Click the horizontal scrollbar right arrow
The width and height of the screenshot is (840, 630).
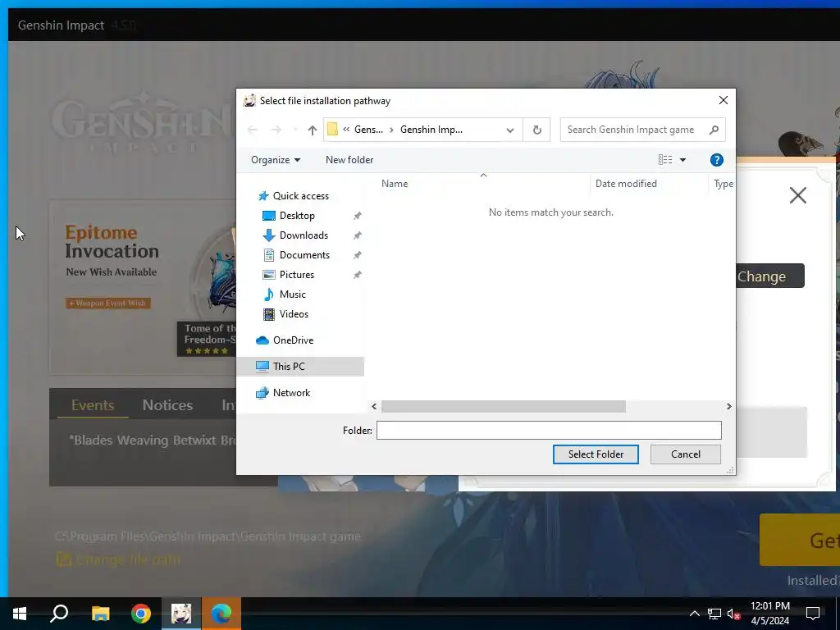point(728,407)
